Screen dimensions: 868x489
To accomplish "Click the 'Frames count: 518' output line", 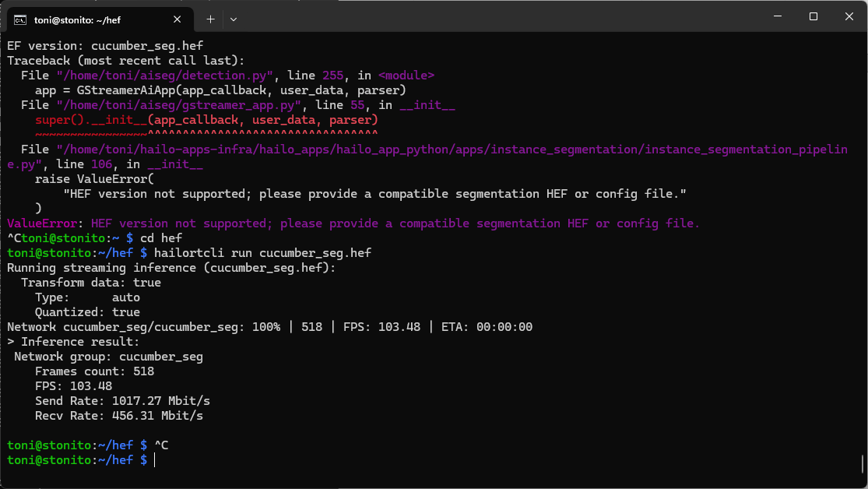I will (94, 371).
